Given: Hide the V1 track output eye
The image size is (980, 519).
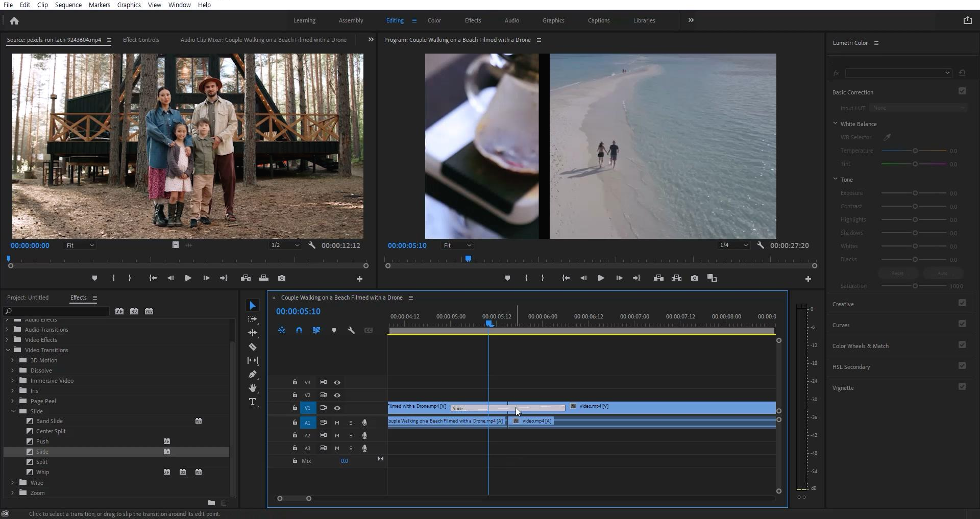Looking at the screenshot, I should [337, 408].
